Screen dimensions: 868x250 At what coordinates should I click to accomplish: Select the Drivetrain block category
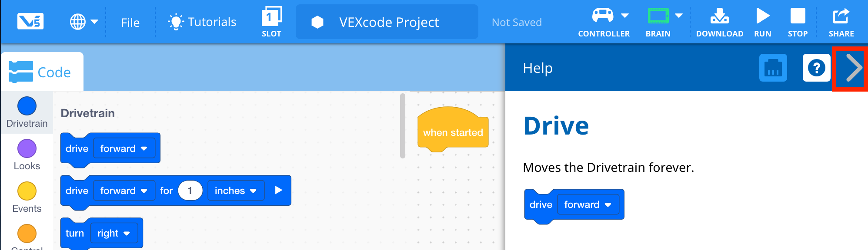[27, 112]
